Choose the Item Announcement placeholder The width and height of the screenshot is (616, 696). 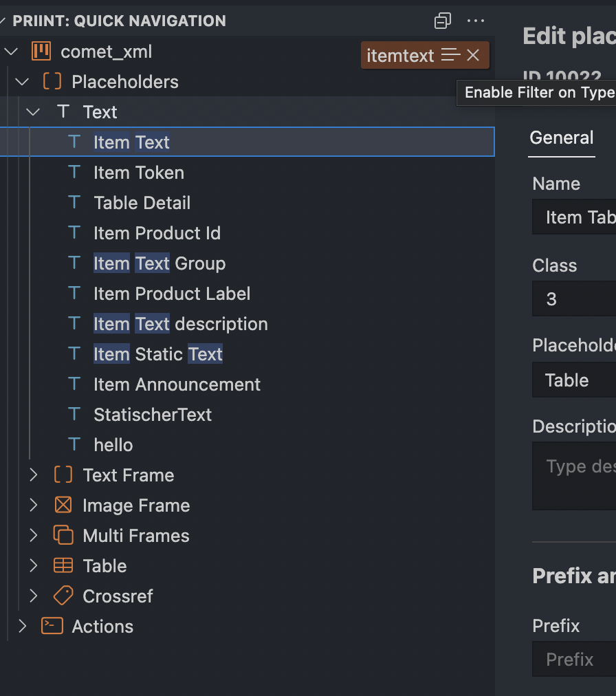pyautogui.click(x=247, y=384)
